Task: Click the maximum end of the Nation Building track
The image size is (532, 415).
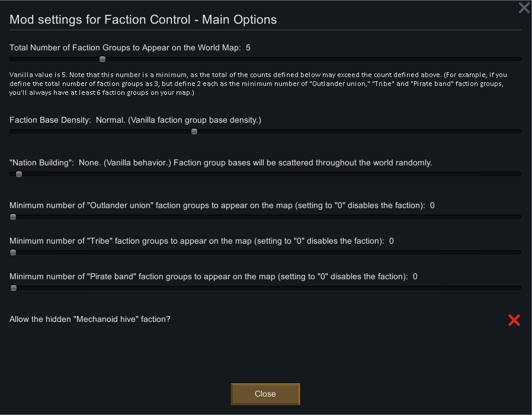Action: (x=519, y=174)
